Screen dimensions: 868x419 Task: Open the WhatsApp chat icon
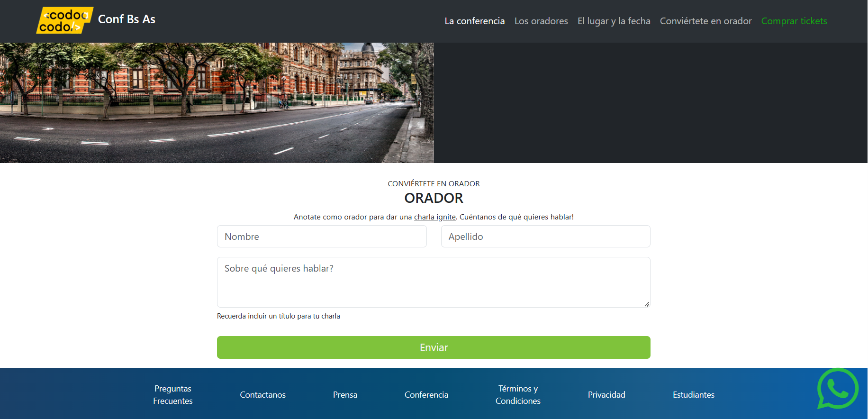point(838,389)
